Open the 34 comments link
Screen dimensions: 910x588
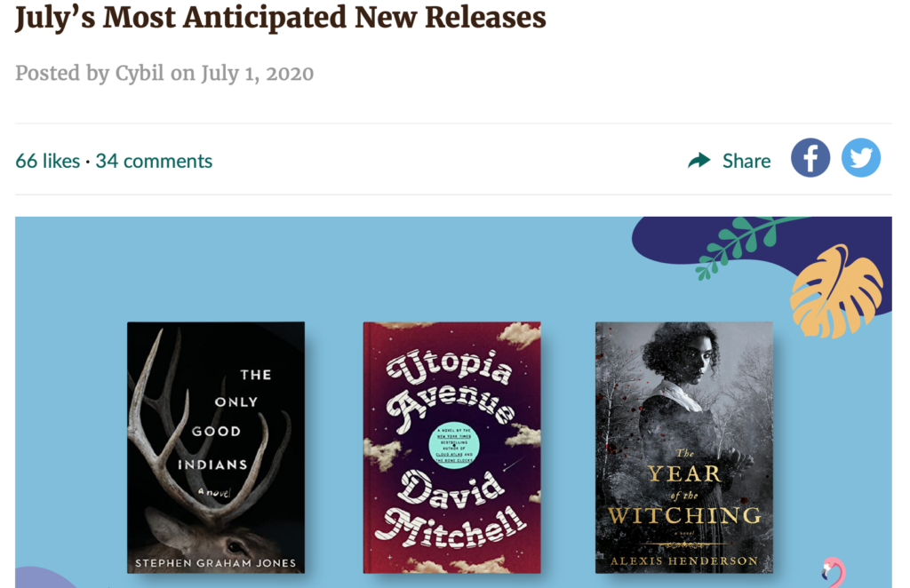(x=154, y=161)
